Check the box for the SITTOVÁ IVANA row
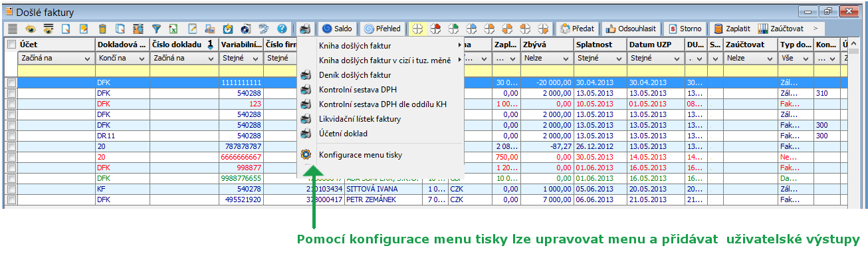 [x=11, y=189]
